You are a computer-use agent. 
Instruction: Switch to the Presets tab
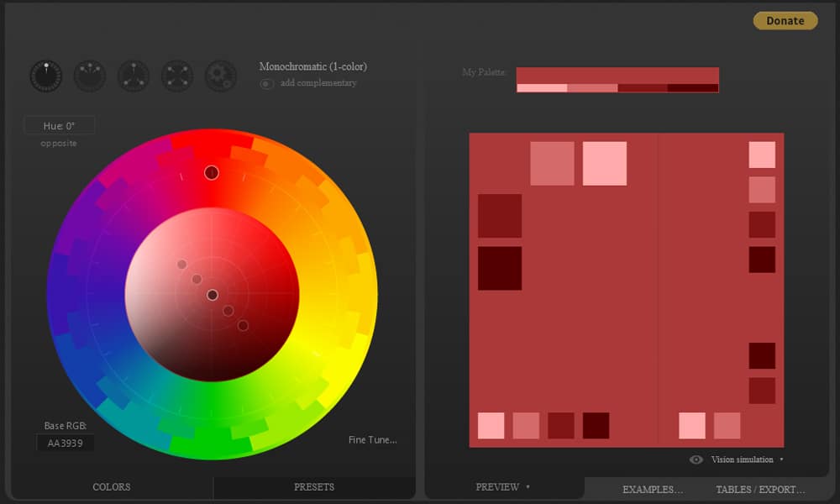point(314,487)
